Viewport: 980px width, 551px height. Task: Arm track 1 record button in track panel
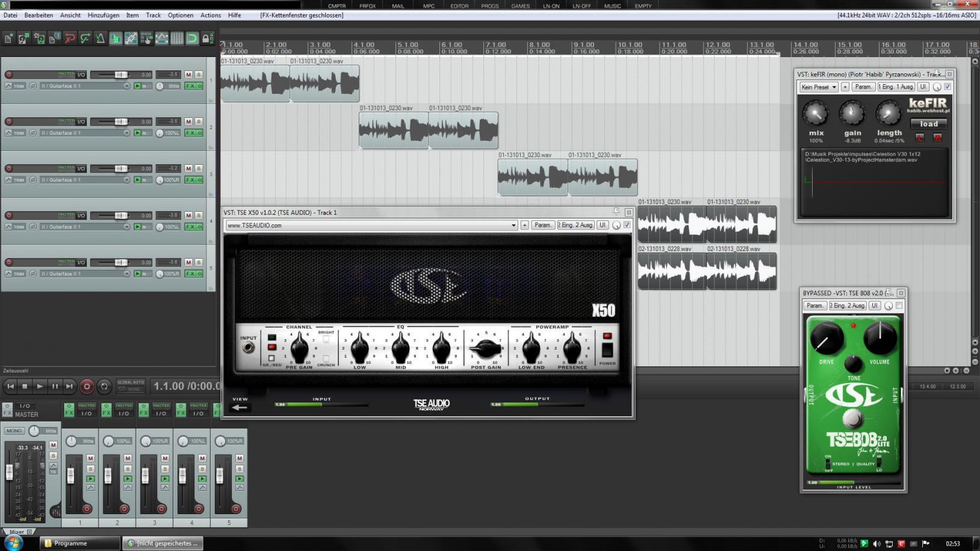tap(8, 75)
